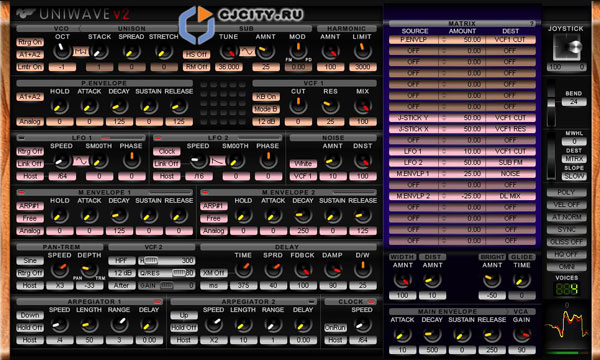The image size is (600, 360).
Task: Select the DL MIX destination cell
Action: 510,196
